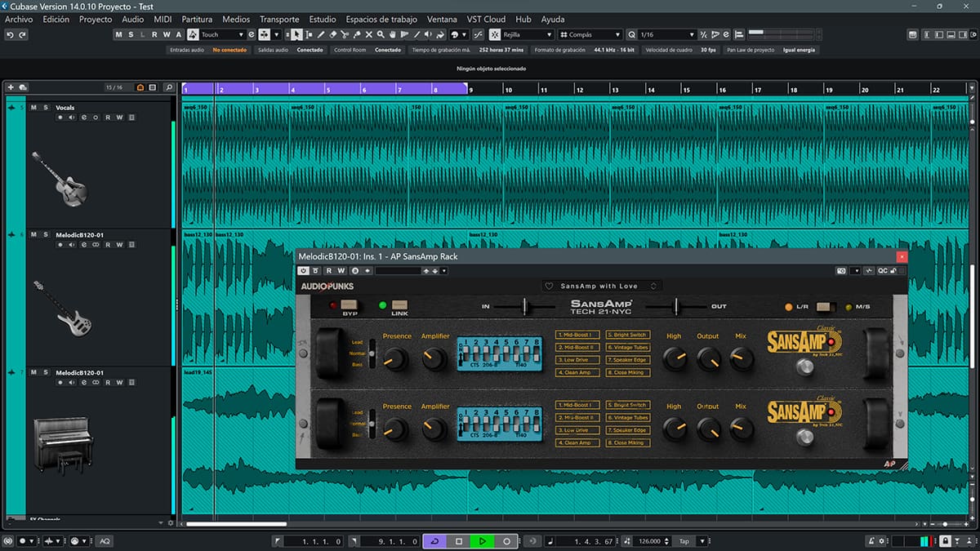Open the setup window layout icon
Screen dimensions: 980x551
click(x=972, y=34)
